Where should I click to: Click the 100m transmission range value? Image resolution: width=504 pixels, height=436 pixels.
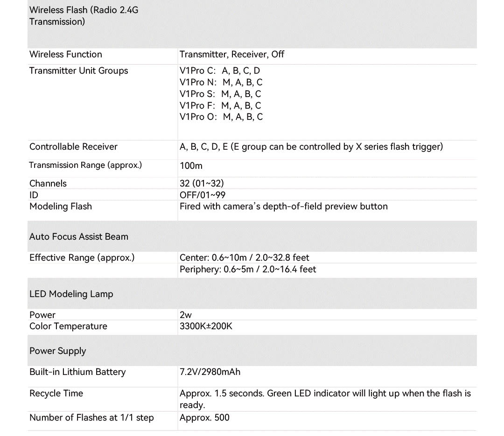click(x=191, y=166)
